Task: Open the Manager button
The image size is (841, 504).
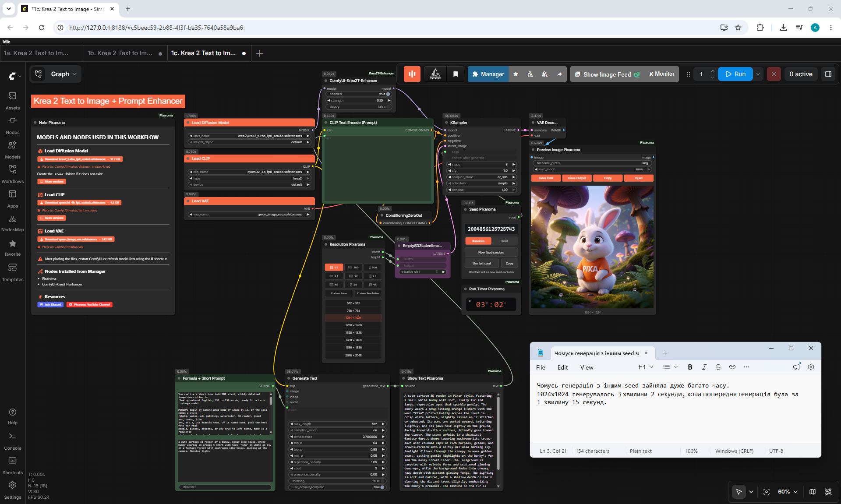Action: (x=488, y=74)
